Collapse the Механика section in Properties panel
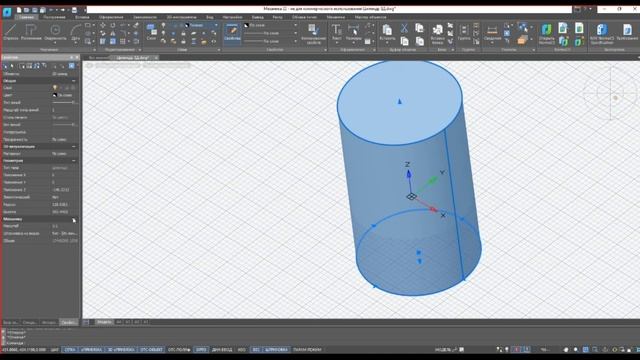 74,219
